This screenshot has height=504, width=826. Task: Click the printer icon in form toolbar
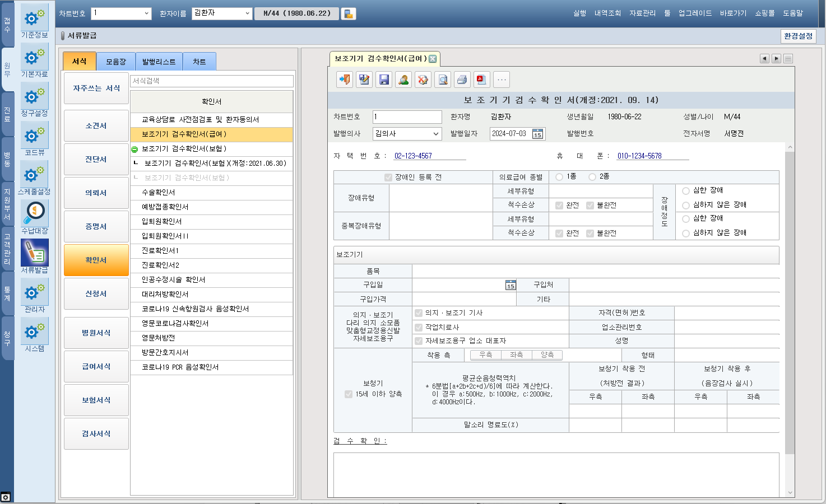point(462,80)
